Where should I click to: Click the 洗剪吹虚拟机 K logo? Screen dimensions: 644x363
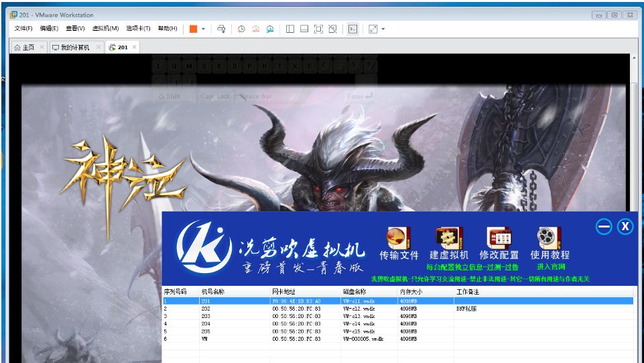[x=204, y=247]
